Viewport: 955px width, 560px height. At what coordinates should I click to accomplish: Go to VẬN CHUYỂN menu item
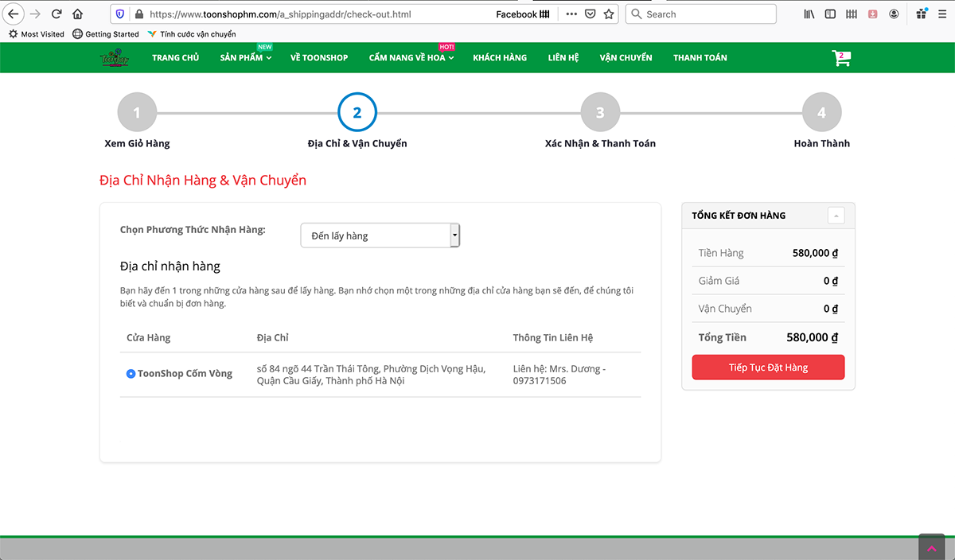[626, 58]
